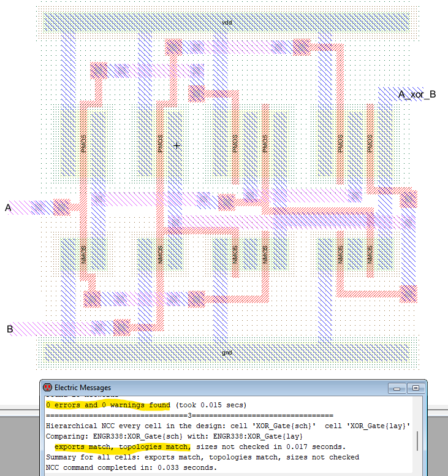Click the crosshair marker in the layout
Screen dimensions: 448x476
[x=177, y=146]
